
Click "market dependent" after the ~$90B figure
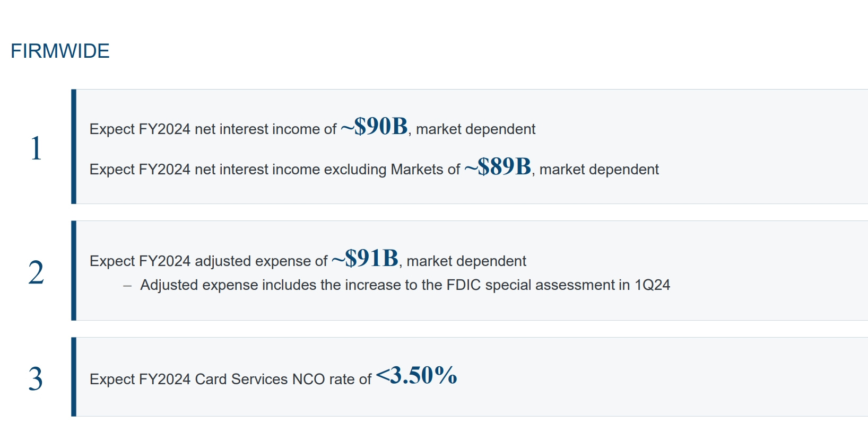(x=475, y=129)
